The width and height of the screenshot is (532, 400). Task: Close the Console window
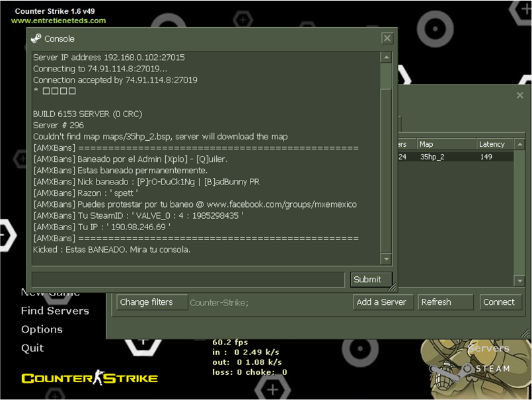coord(387,38)
